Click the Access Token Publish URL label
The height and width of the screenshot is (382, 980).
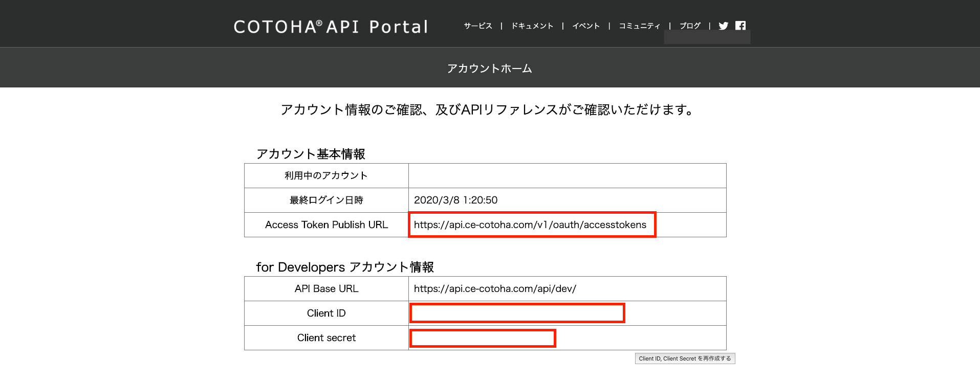click(x=326, y=225)
